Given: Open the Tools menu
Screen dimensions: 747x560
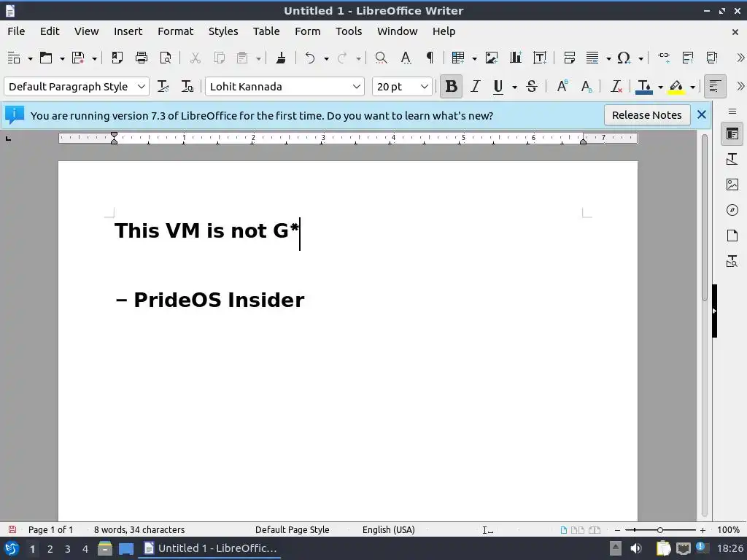Looking at the screenshot, I should [x=348, y=31].
